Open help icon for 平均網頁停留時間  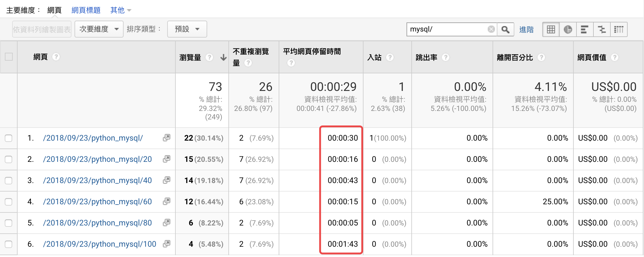[x=291, y=63]
